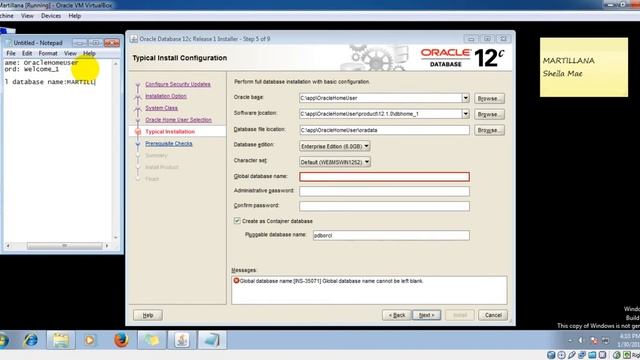Viewport: 640px width, 360px height.
Task: Go to Oracle Home User Selection step
Action: [x=178, y=120]
